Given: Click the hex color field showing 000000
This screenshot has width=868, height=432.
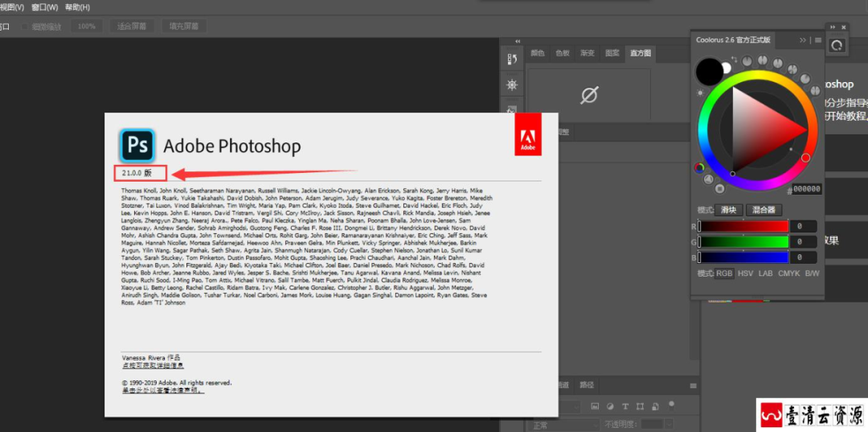Looking at the screenshot, I should (807, 189).
